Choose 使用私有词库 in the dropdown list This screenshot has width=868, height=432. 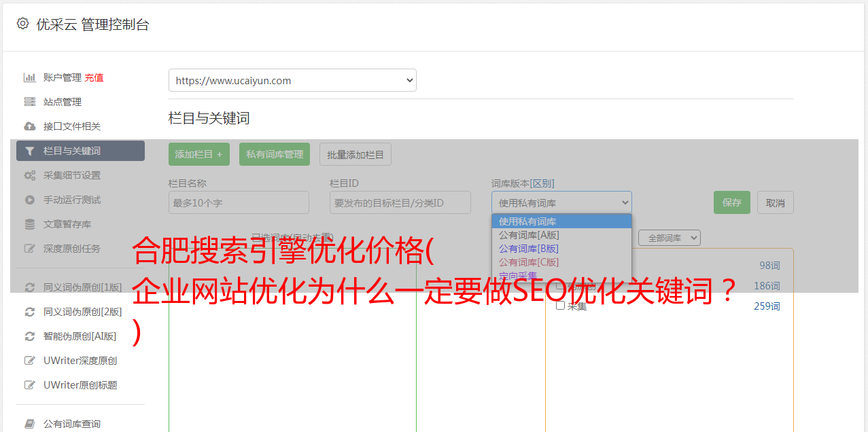pyautogui.click(x=561, y=221)
